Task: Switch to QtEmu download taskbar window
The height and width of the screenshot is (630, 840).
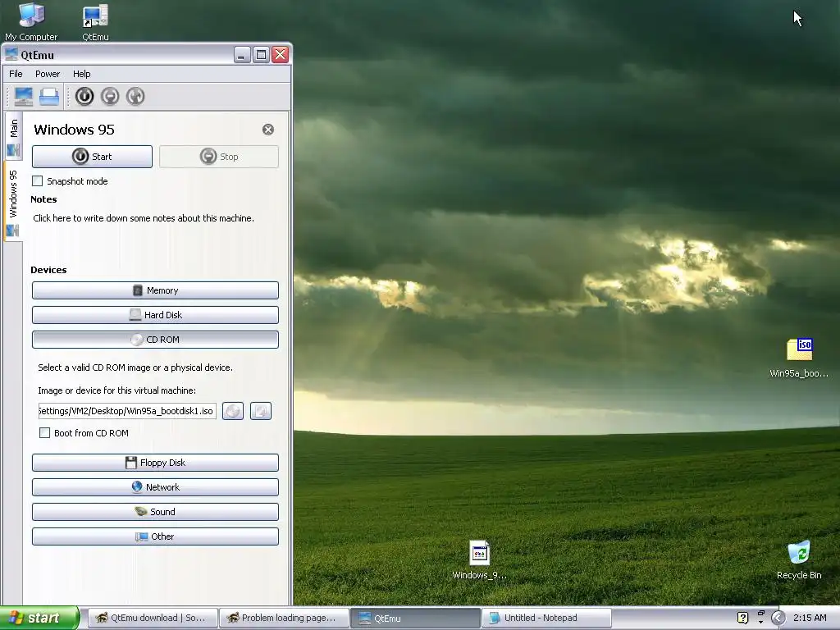Action: click(x=153, y=618)
